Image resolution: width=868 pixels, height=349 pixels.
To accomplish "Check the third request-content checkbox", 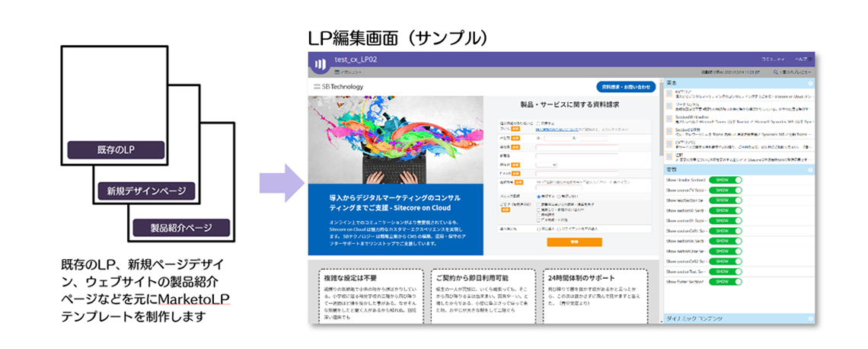I will pos(538,214).
